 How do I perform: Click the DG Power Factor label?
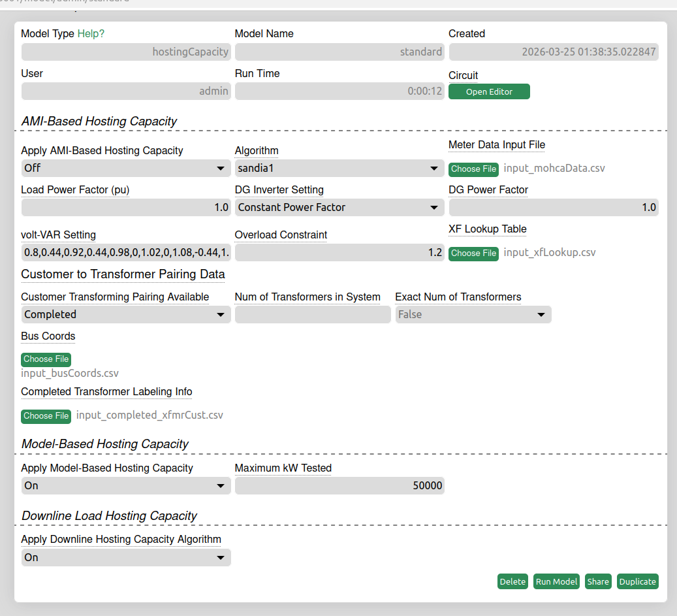[488, 189]
